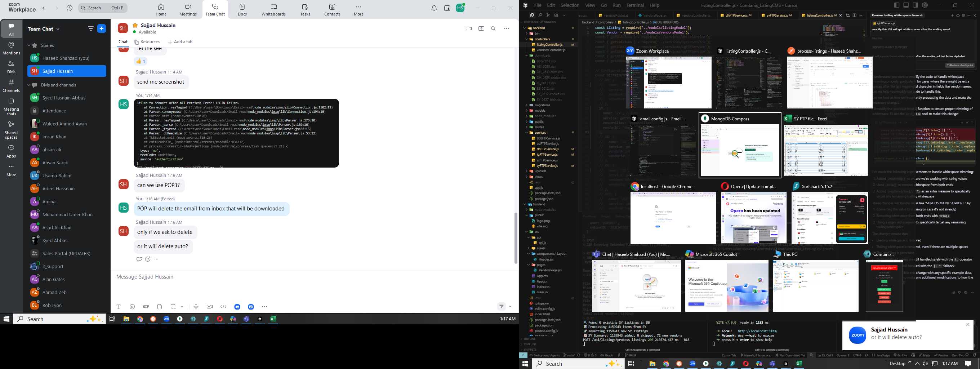980x369 pixels.
Task: Click the Zoom Search box
Action: point(103,8)
